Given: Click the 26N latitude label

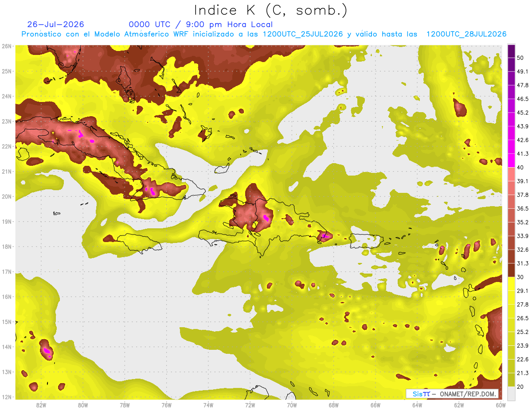Looking at the screenshot, I should (x=7, y=46).
